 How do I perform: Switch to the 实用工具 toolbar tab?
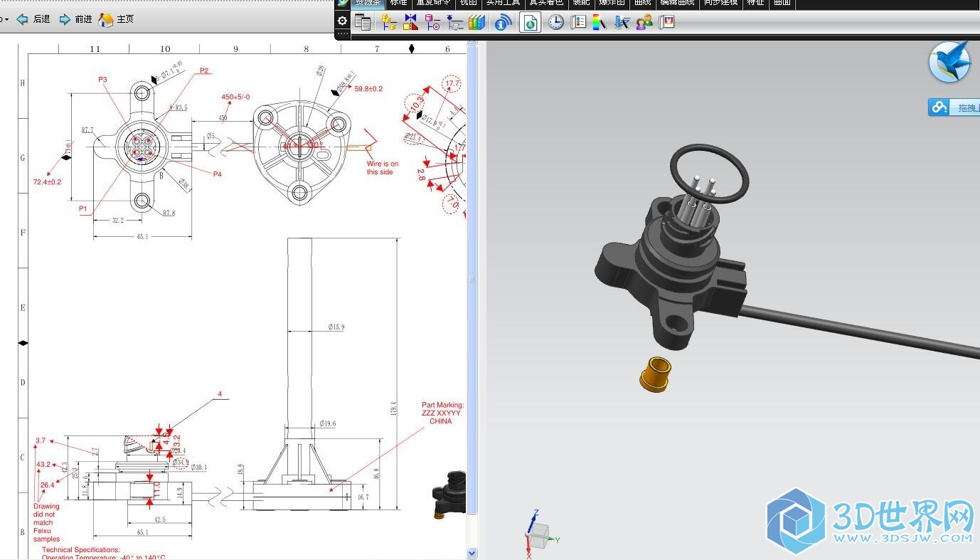click(503, 3)
